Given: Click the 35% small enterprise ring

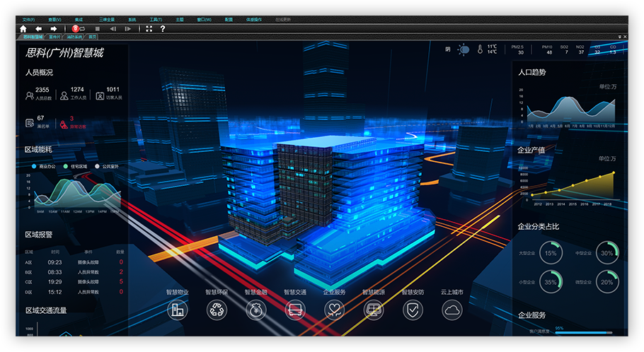Looking at the screenshot, I should tap(551, 282).
